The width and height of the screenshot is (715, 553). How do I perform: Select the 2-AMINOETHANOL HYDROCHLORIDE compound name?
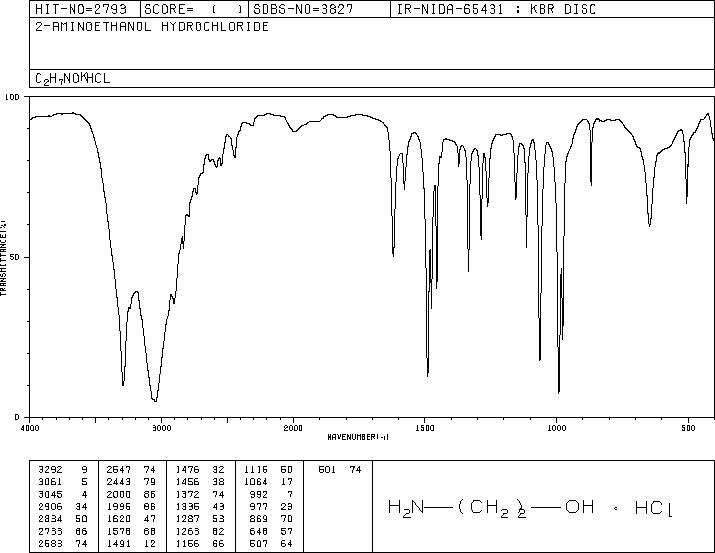(x=152, y=27)
